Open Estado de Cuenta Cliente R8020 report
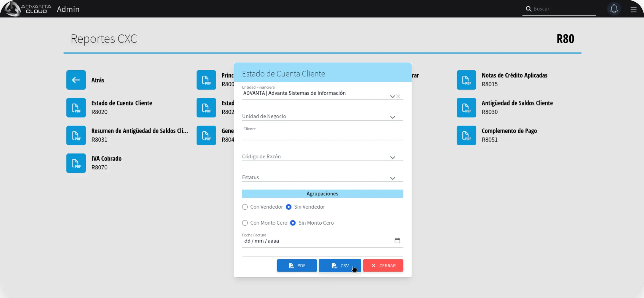The width and height of the screenshot is (644, 298). point(76,108)
